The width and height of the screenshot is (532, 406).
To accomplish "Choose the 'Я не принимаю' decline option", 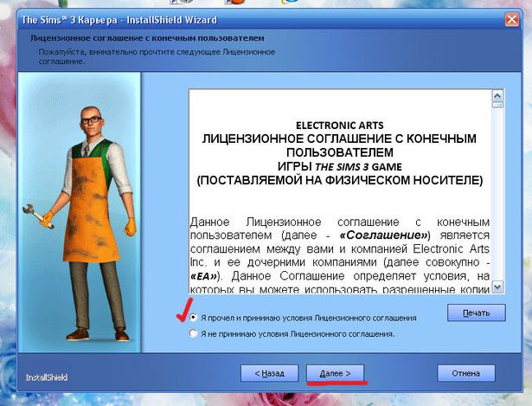I will coord(192,333).
